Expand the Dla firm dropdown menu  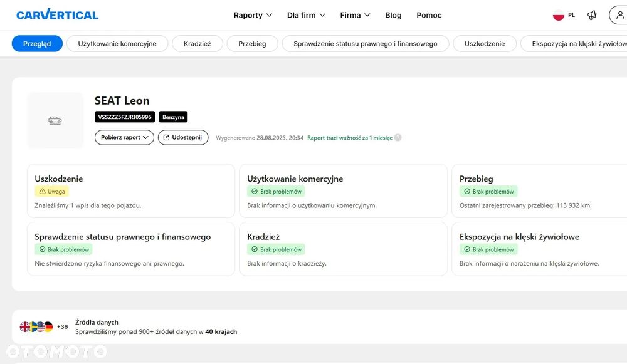(x=306, y=15)
